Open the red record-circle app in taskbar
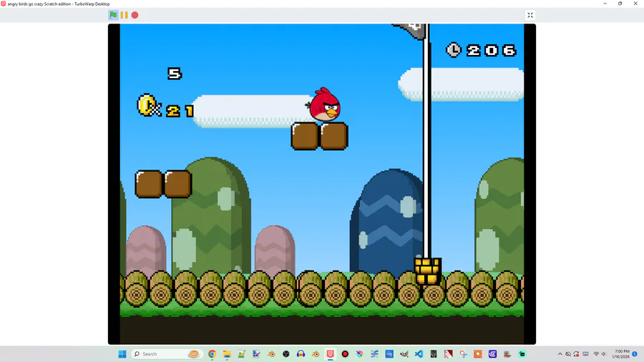The height and width of the screenshot is (362, 644). point(345,354)
